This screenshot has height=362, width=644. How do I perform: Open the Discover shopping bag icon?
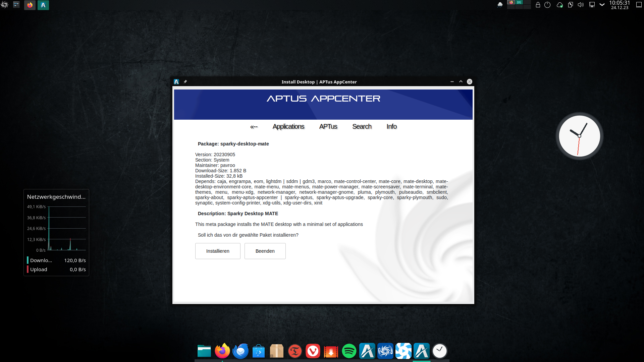pyautogui.click(x=258, y=351)
